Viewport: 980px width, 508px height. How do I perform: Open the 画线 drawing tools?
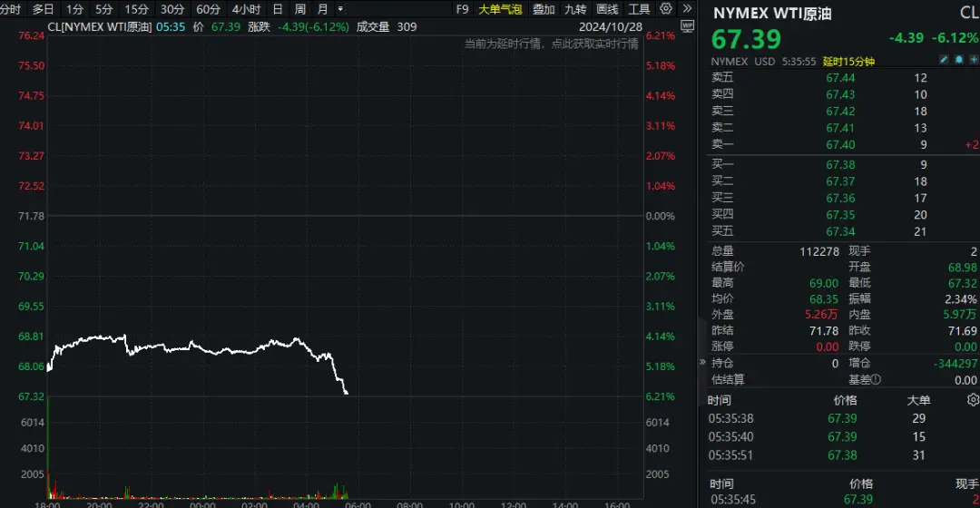pyautogui.click(x=607, y=9)
